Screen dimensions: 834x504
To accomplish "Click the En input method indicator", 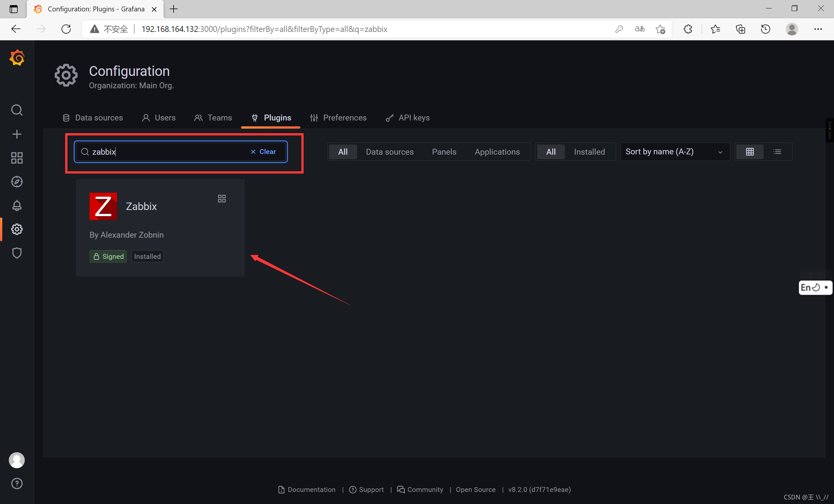I will pyautogui.click(x=815, y=287).
